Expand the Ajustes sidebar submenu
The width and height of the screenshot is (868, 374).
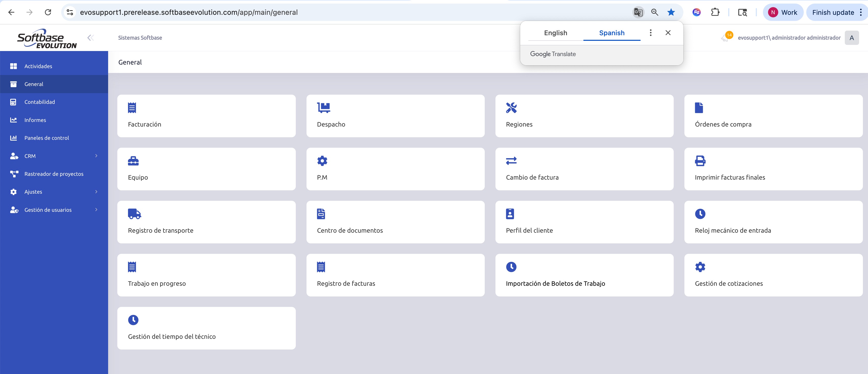tap(96, 192)
